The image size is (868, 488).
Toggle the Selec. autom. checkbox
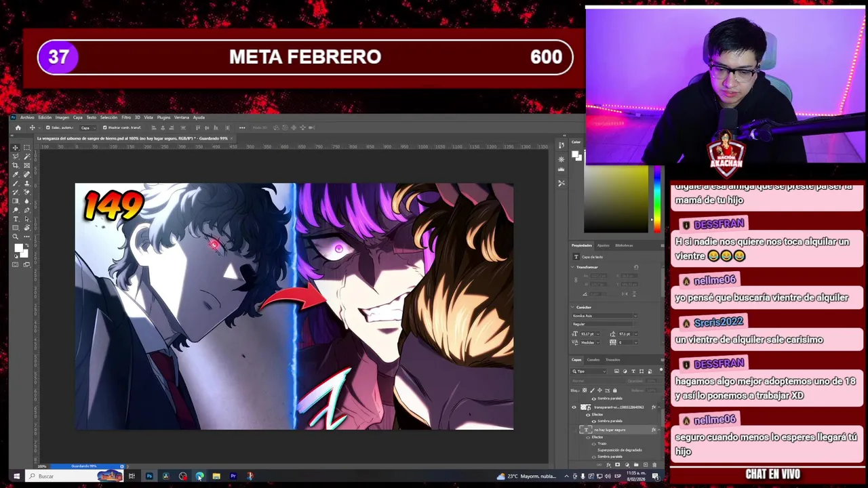(x=47, y=127)
